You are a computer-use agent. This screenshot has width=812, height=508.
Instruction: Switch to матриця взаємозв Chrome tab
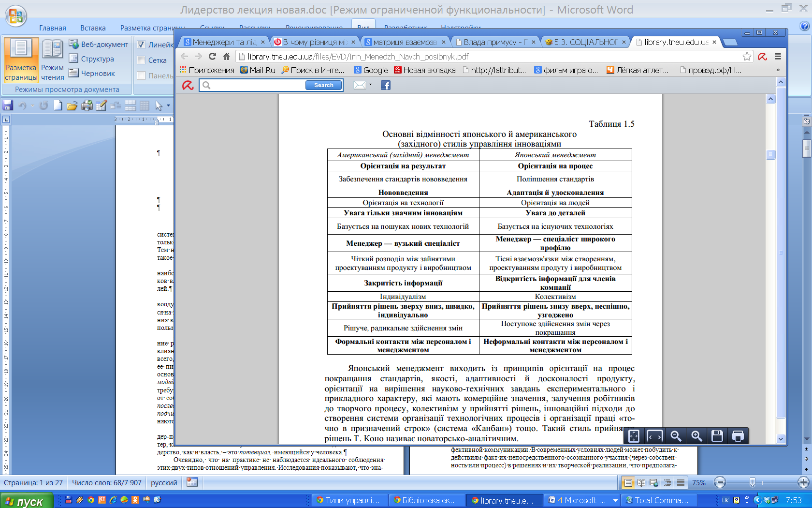(x=405, y=42)
